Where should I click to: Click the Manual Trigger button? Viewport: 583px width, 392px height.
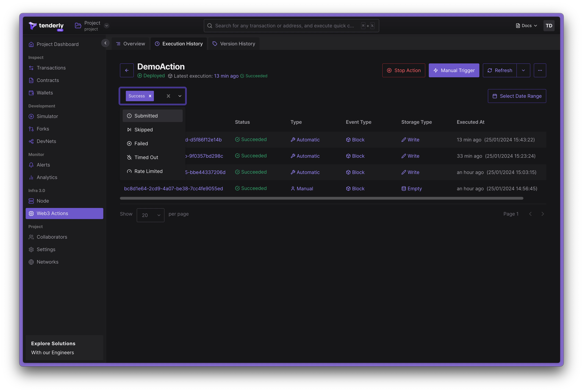click(454, 70)
